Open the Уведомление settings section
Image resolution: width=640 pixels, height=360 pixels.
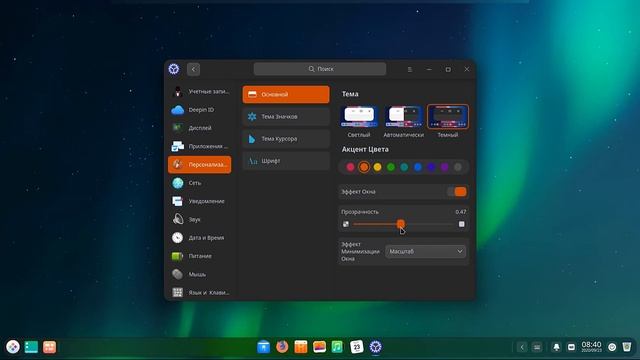(200, 201)
